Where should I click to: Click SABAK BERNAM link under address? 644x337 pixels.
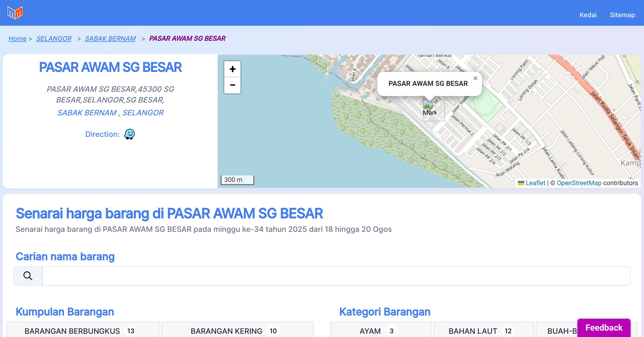coord(87,113)
